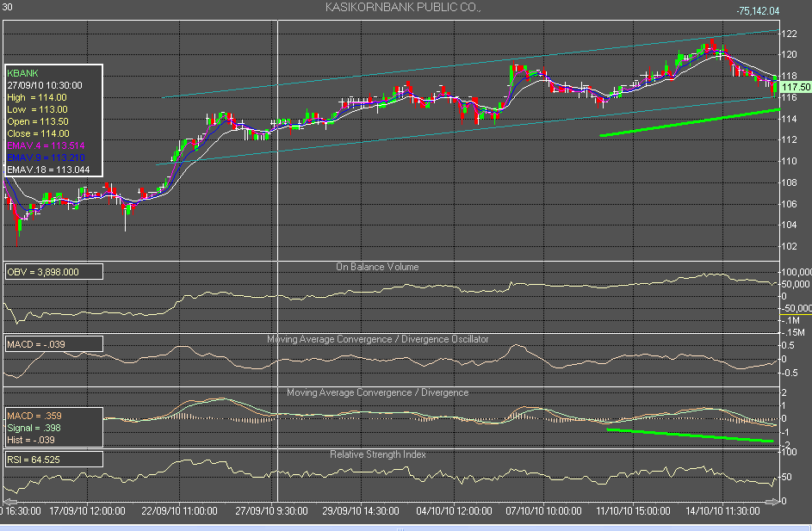Click the 14/10/10 11:30:00 time label
The height and width of the screenshot is (531, 812).
click(x=723, y=511)
